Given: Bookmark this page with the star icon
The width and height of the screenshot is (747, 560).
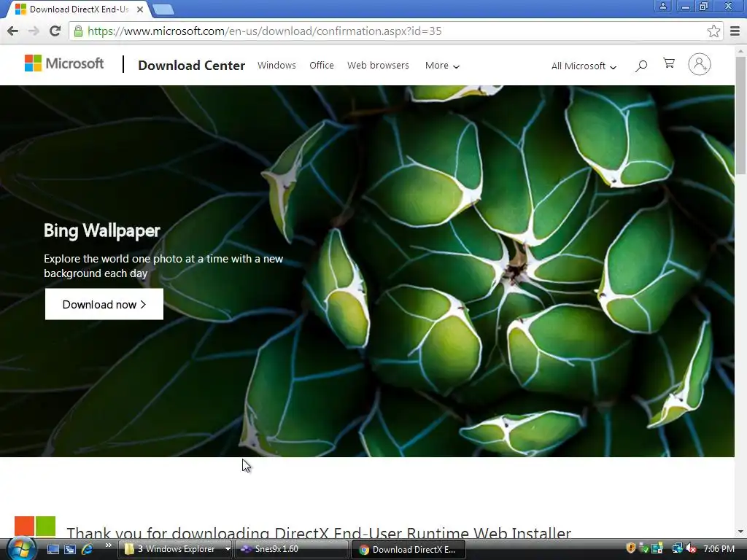Looking at the screenshot, I should 713,31.
